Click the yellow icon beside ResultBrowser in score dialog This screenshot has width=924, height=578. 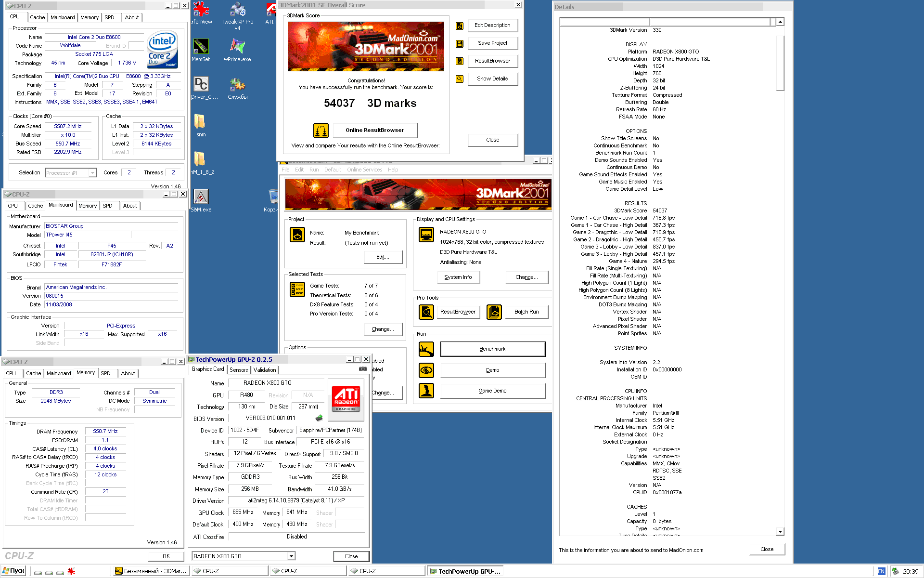pyautogui.click(x=460, y=61)
